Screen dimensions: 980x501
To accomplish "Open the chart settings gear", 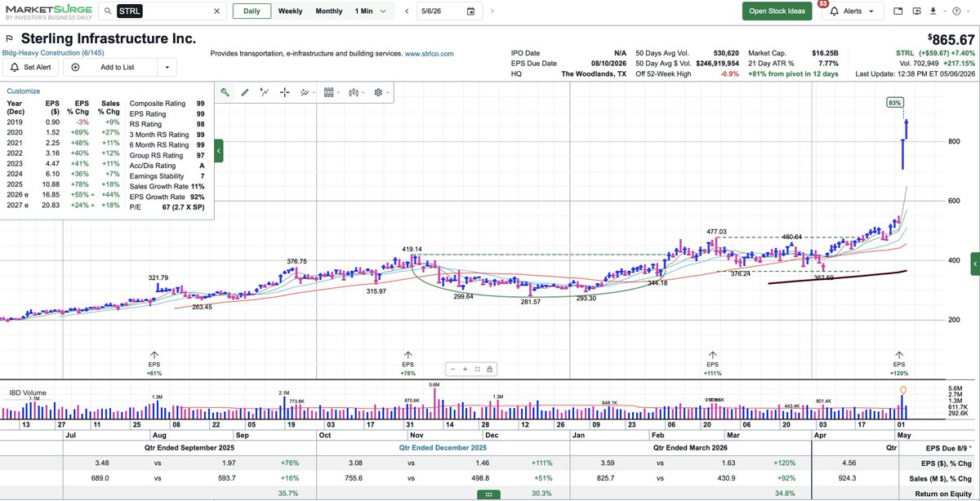I will click(379, 92).
